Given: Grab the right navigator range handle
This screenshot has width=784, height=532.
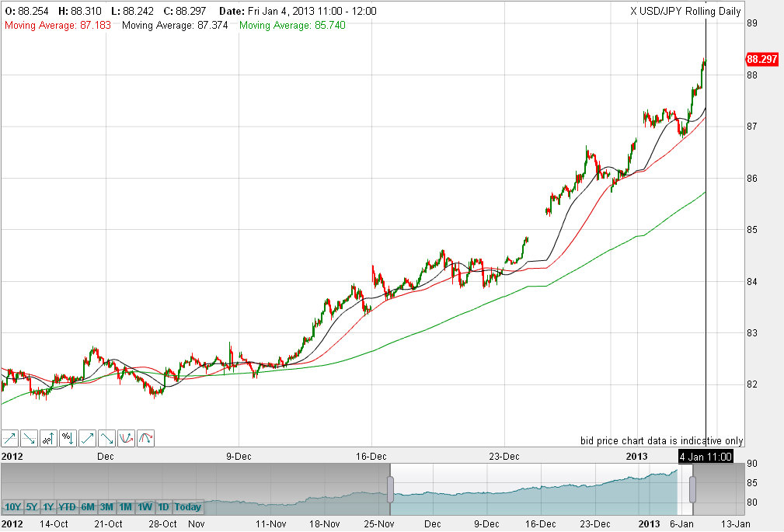Looking at the screenshot, I should click(x=692, y=489).
